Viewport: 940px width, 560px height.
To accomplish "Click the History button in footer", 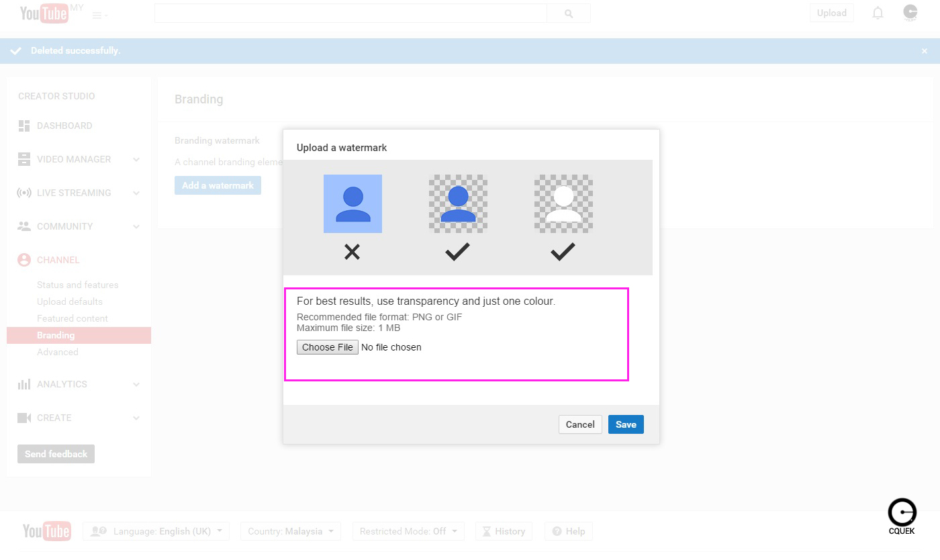I will click(504, 531).
